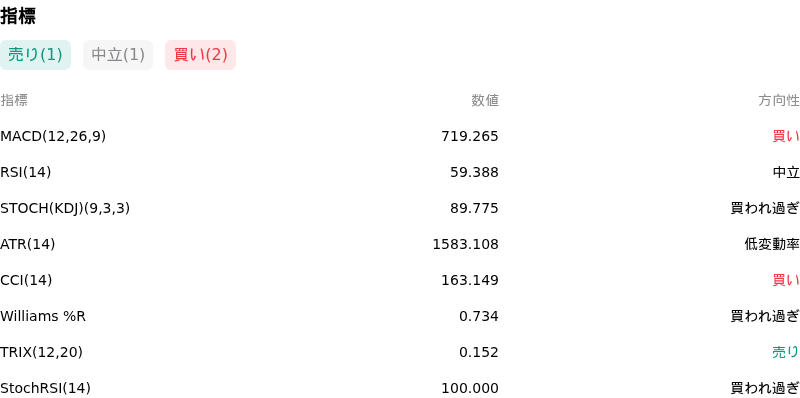Click the 中立 signal for RSI
This screenshot has width=800, height=398.
[x=786, y=172]
